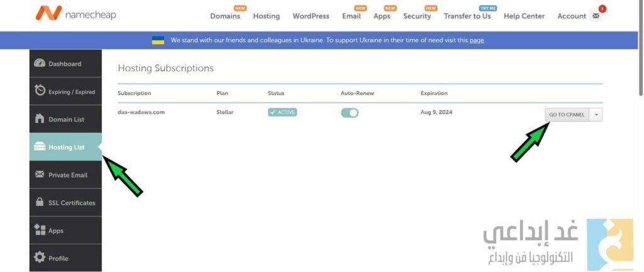This screenshot has height=272, width=644.
Task: Open the Account menu
Action: tap(572, 16)
